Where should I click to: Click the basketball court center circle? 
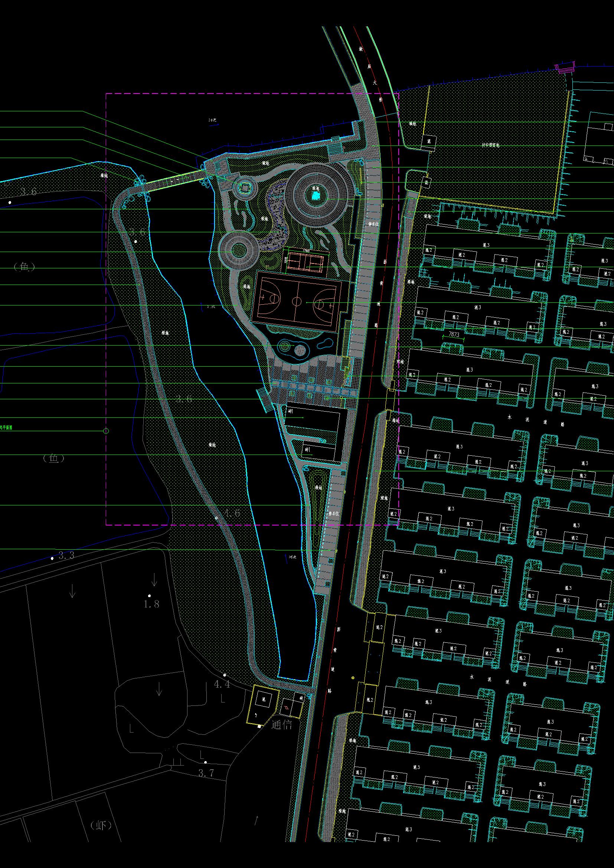point(297,302)
